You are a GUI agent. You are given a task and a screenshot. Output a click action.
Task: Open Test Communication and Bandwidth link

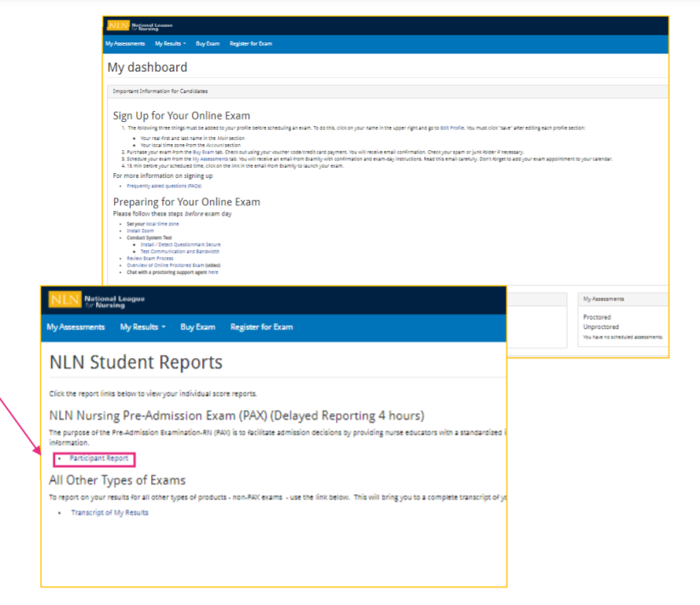[x=180, y=252]
